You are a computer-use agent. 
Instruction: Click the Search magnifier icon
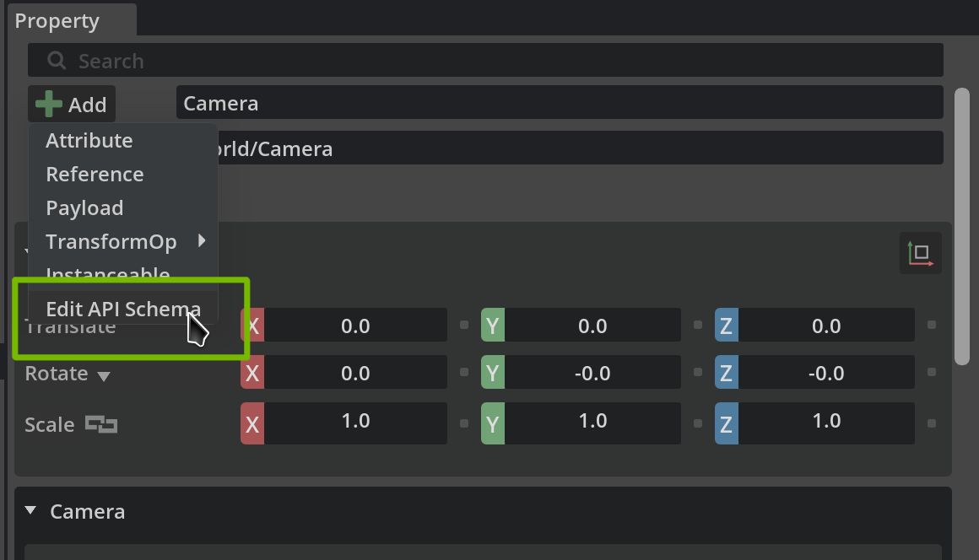point(57,61)
